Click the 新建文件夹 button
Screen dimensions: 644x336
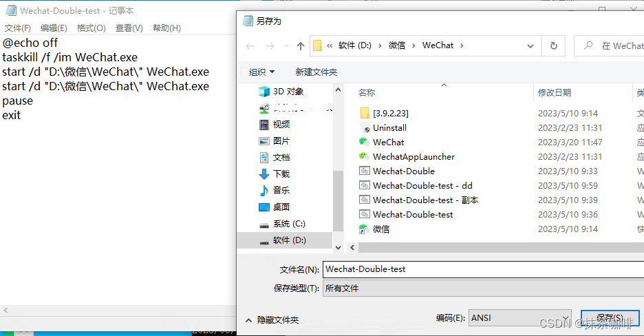pyautogui.click(x=316, y=72)
